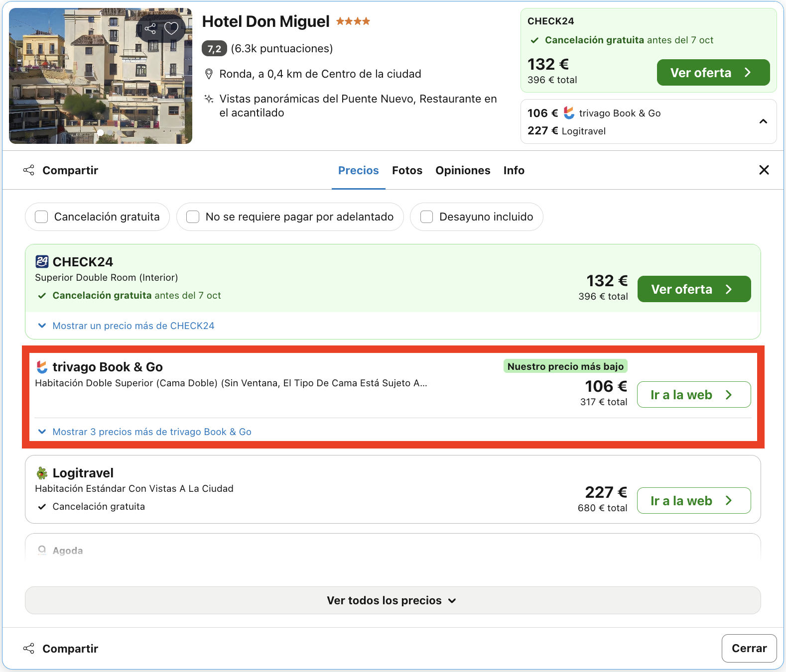Switch to the Precios tab
Screen dimensions: 786x672
(359, 170)
